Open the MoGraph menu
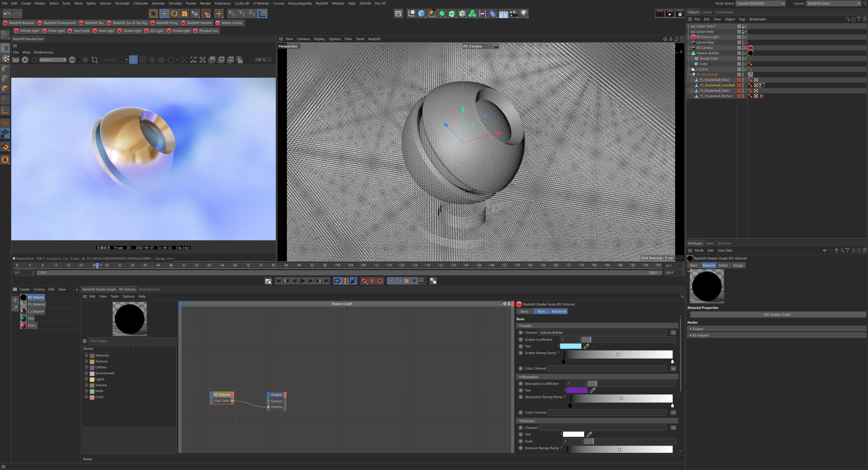 point(122,3)
